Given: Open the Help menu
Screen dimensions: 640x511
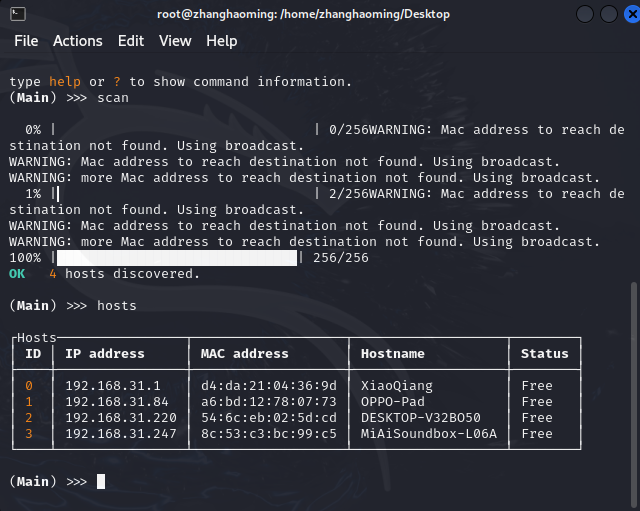Looking at the screenshot, I should (221, 41).
